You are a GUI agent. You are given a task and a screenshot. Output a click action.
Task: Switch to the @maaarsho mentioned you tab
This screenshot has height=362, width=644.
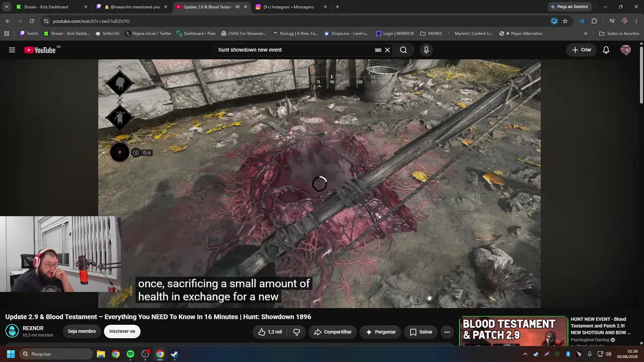tap(132, 7)
